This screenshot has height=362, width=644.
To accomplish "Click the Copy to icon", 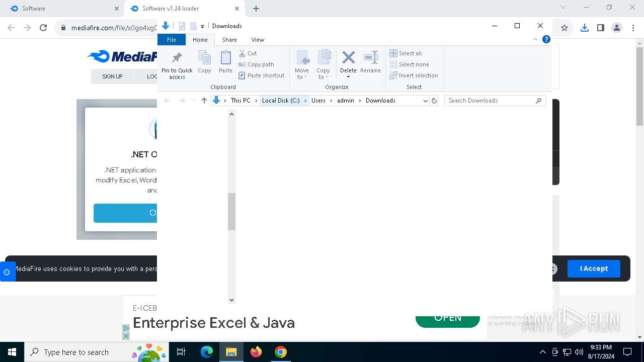I will [324, 58].
